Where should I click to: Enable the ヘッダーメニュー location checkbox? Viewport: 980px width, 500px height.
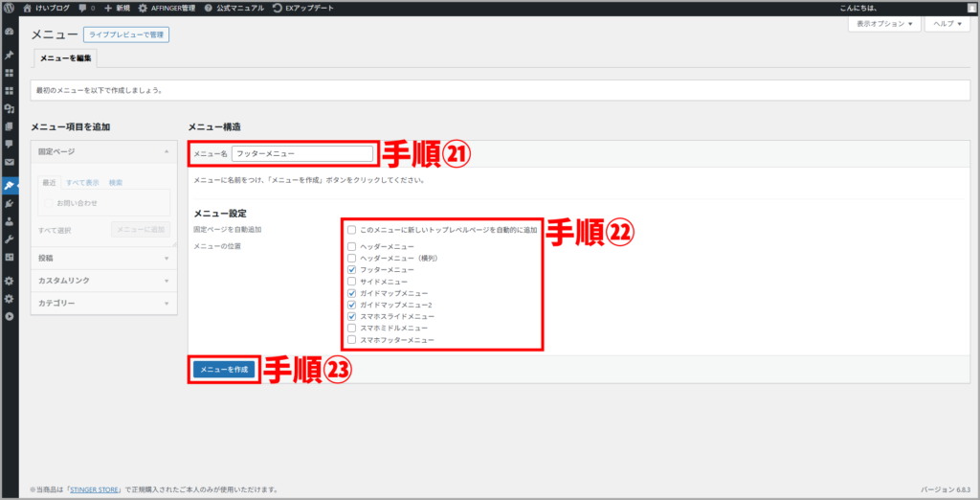click(x=352, y=246)
